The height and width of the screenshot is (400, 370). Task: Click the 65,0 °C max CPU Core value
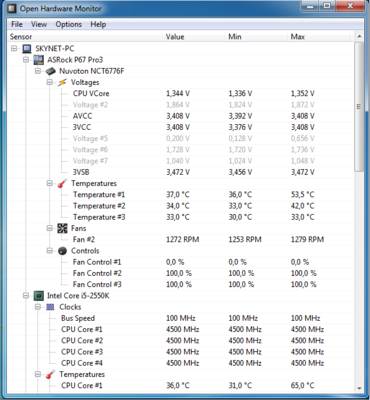(302, 386)
